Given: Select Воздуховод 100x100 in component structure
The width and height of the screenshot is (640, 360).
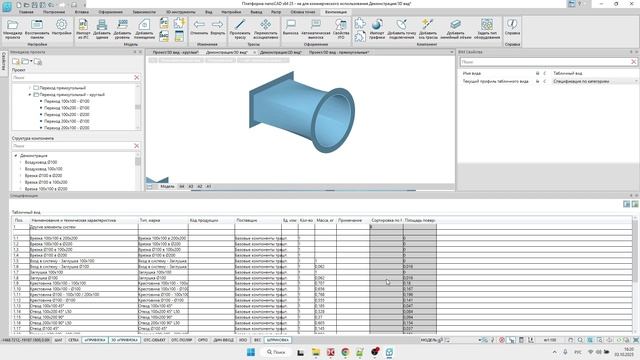Looking at the screenshot, I should 43,169.
